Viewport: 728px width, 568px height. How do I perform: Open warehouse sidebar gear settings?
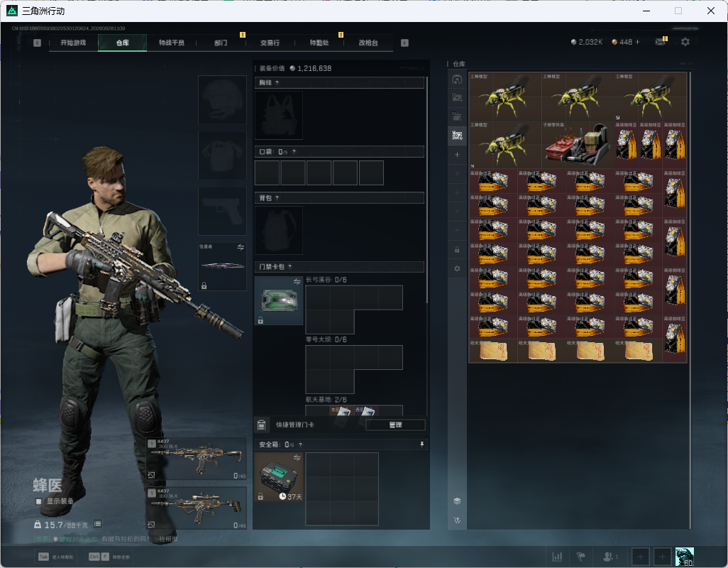(457, 268)
